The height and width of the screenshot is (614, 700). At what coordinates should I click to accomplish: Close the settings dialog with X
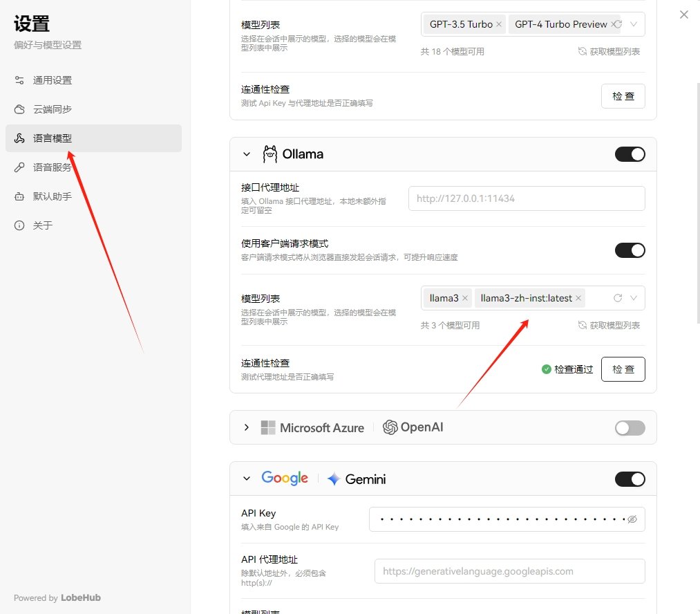[684, 15]
